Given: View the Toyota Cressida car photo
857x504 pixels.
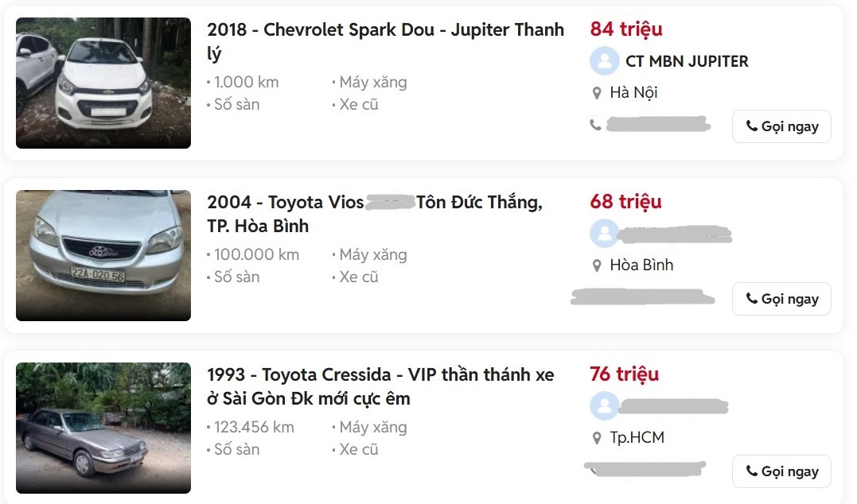Looking at the screenshot, I should click(103, 428).
